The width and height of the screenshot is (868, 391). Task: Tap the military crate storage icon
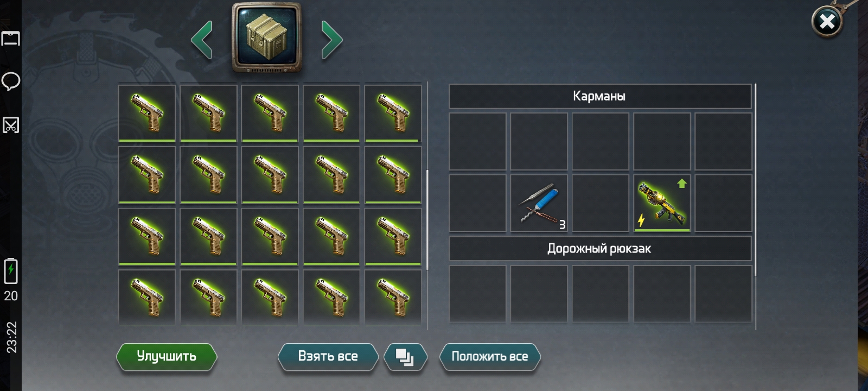pos(266,37)
